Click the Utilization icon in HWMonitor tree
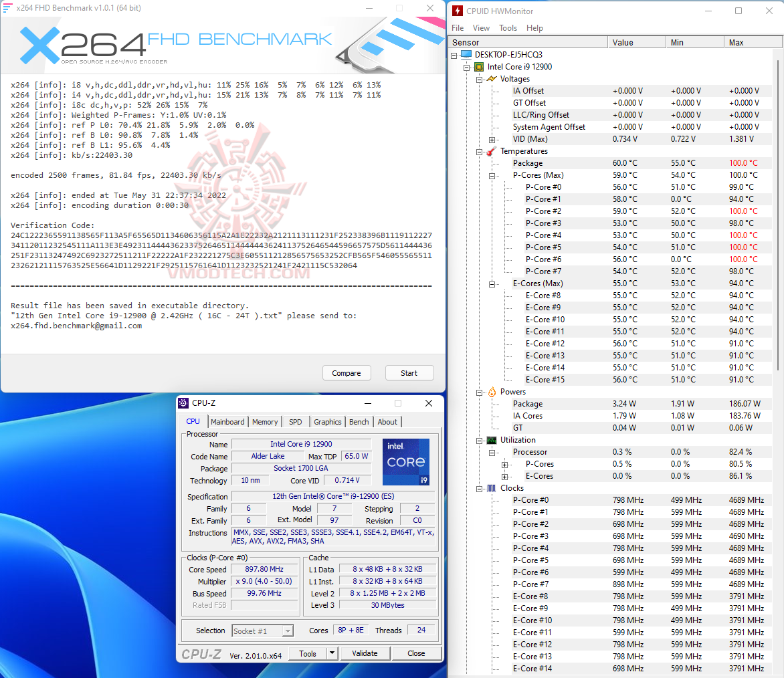784x678 pixels. click(x=491, y=439)
